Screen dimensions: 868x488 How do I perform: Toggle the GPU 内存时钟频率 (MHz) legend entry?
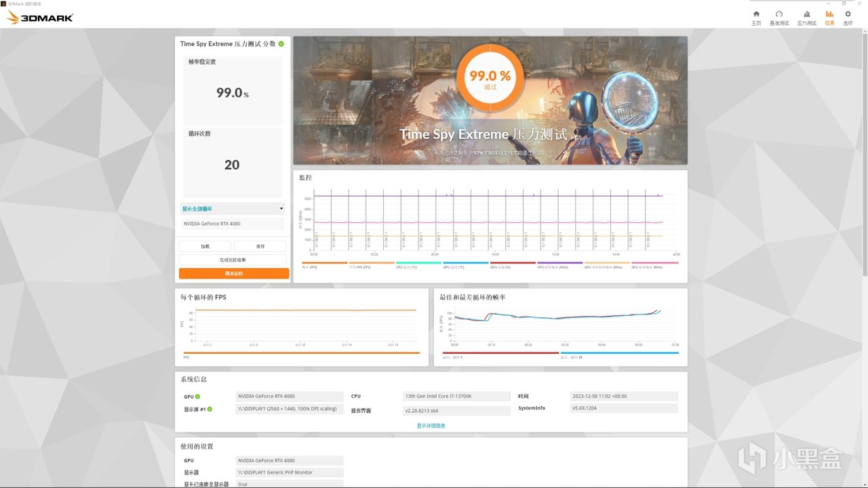coord(607,265)
